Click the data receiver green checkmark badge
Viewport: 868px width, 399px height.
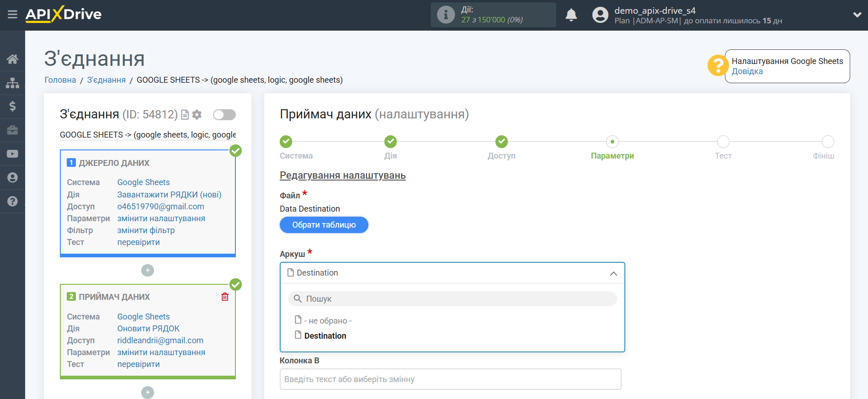[x=235, y=285]
